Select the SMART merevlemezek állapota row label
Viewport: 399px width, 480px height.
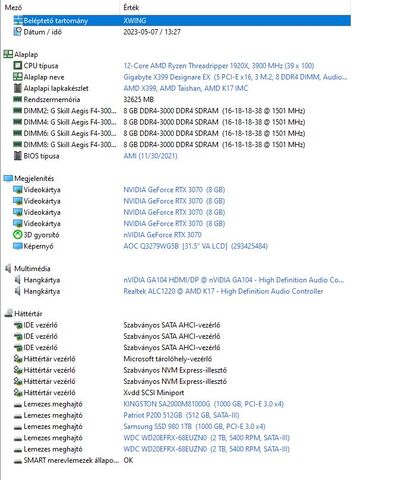pos(71,460)
